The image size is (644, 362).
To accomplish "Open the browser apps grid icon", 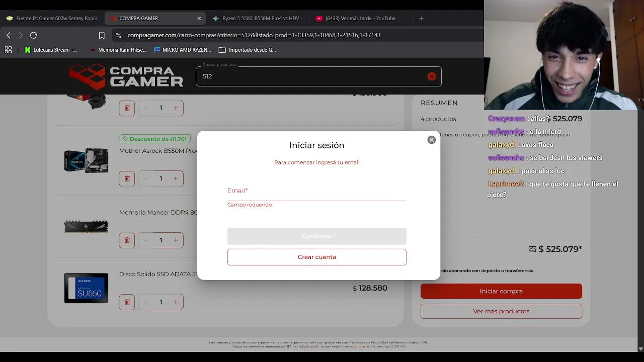I will 8,50.
